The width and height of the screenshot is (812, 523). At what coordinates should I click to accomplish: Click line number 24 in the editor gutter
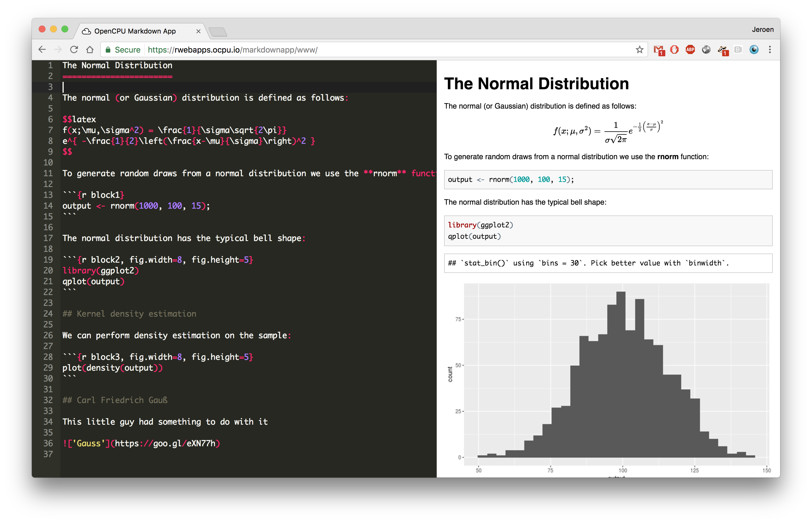coord(48,314)
